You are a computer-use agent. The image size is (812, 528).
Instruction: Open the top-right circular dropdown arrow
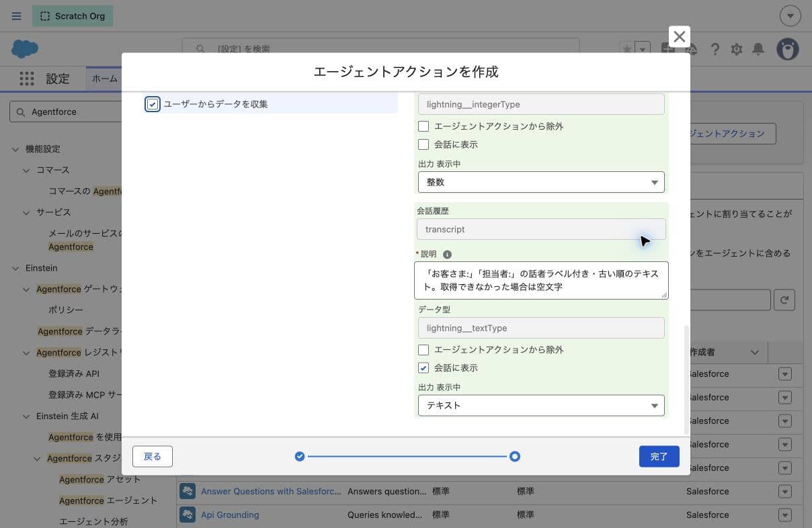point(790,16)
